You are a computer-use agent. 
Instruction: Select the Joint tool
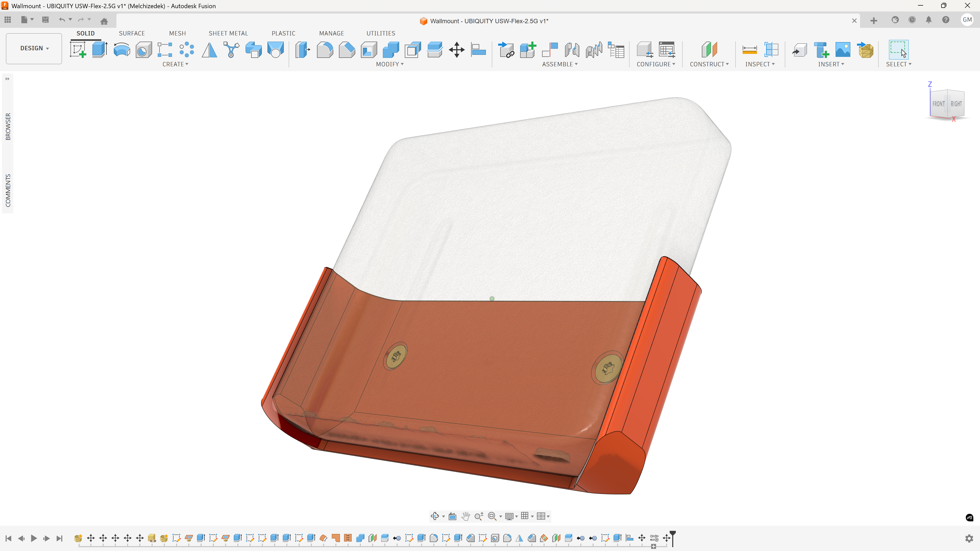[x=572, y=50]
